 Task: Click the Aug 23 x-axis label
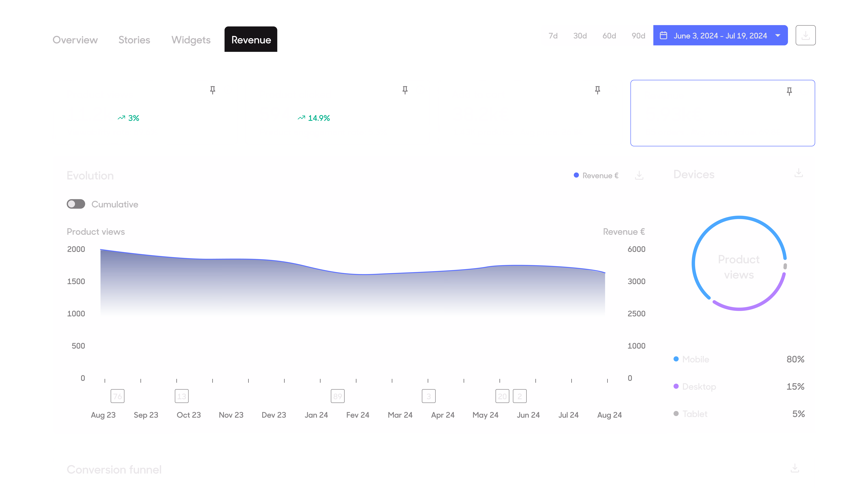point(103,415)
